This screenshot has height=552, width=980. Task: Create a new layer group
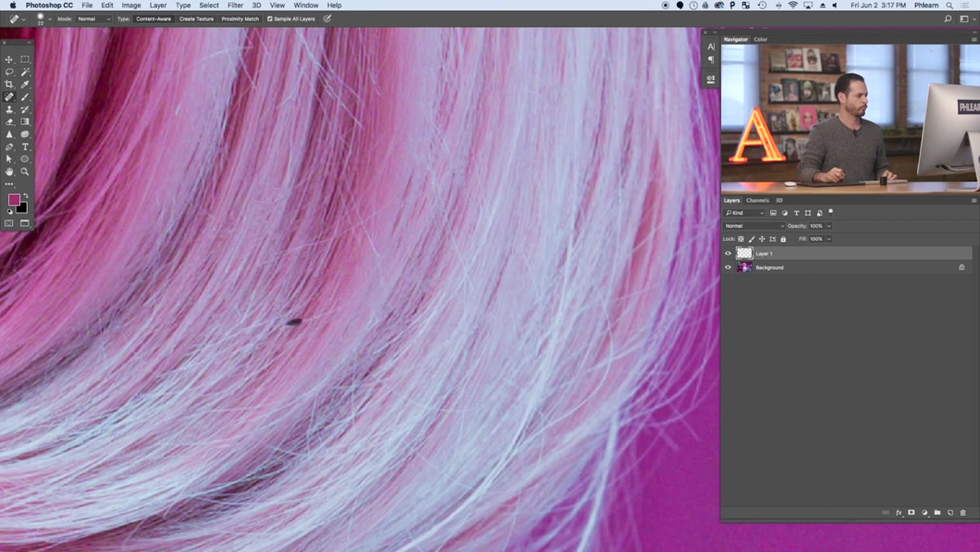[x=938, y=513]
